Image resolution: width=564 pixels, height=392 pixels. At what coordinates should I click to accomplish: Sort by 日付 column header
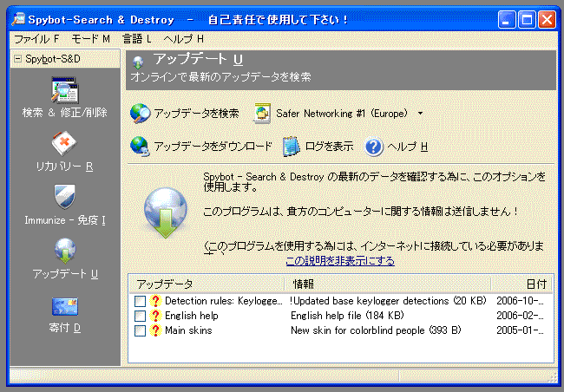(x=521, y=284)
